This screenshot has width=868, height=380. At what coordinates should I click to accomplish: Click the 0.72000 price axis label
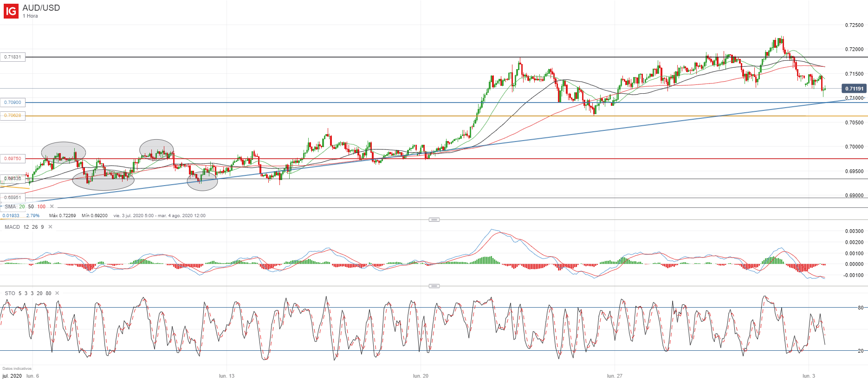pos(854,49)
